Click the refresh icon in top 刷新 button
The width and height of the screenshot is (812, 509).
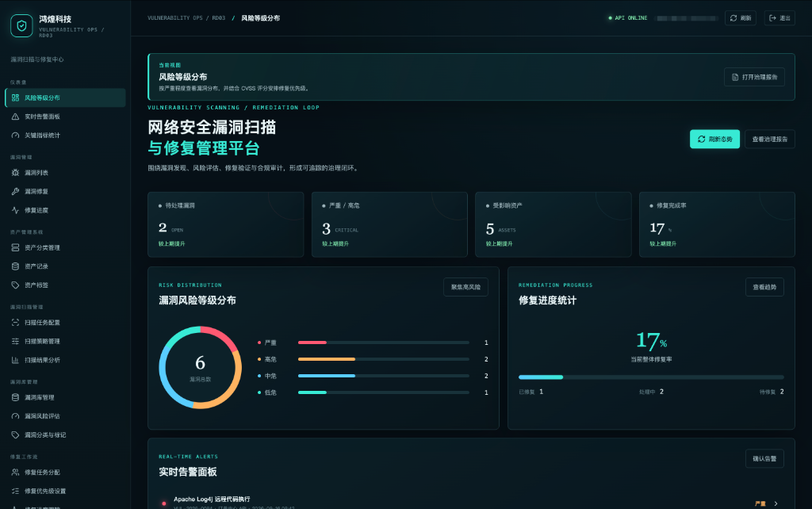coord(733,18)
